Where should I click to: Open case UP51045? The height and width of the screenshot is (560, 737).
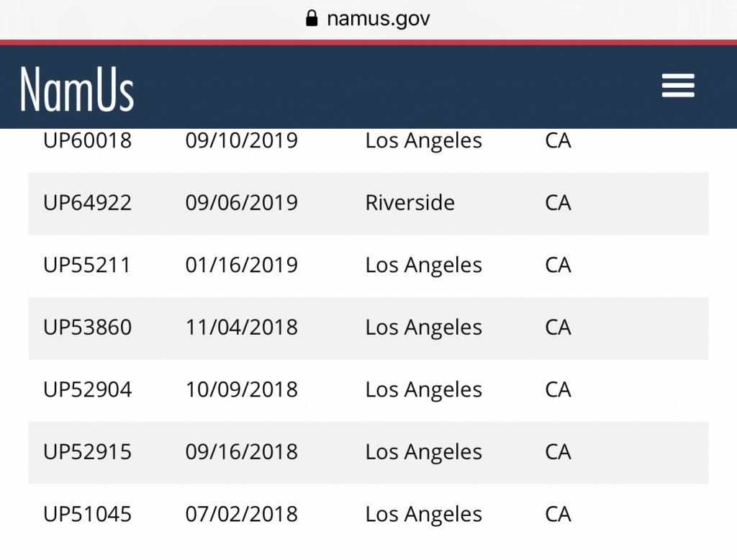[x=87, y=515]
